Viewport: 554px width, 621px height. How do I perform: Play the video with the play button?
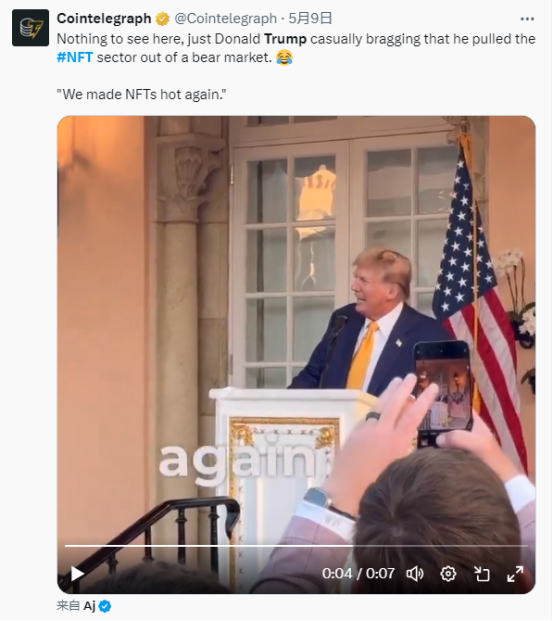[77, 573]
